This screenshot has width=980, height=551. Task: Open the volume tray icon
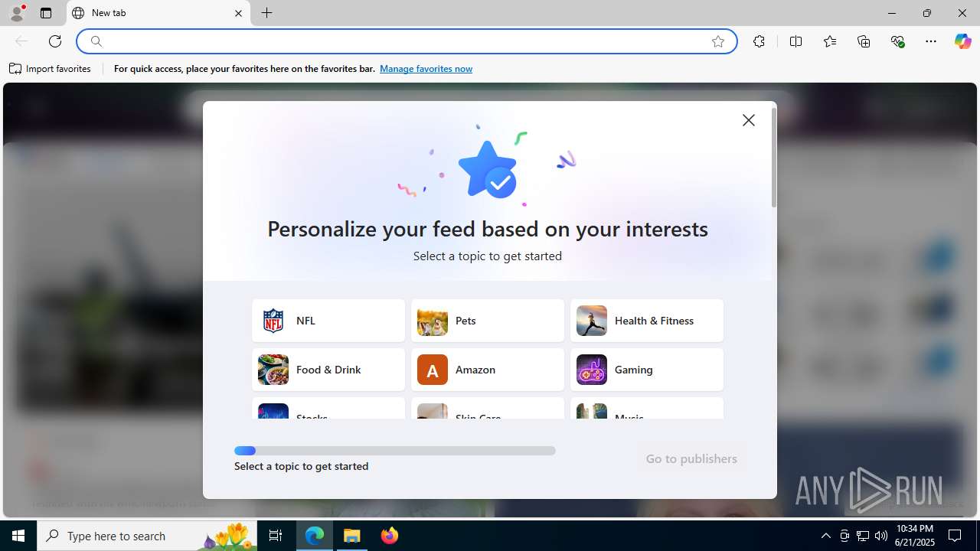881,536
